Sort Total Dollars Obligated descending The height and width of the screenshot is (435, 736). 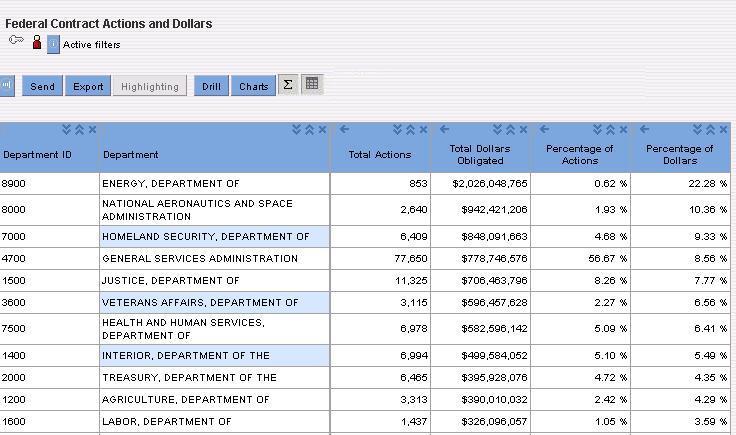(x=497, y=130)
